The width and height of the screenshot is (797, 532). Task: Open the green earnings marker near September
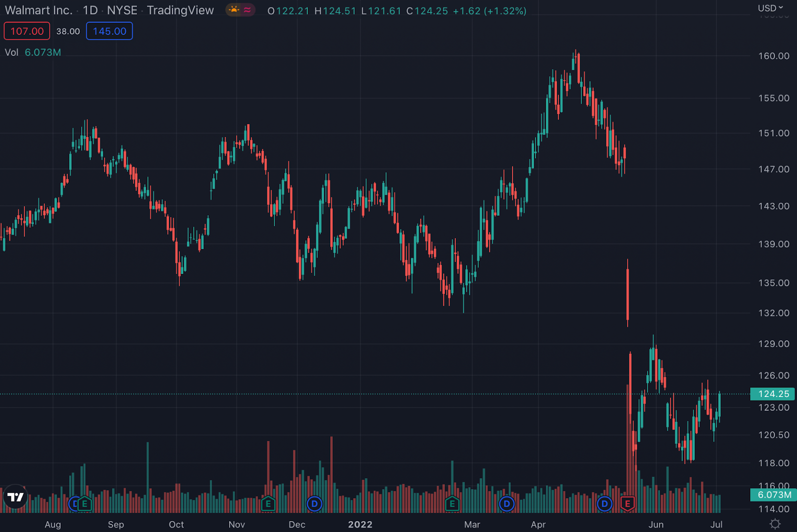(x=85, y=504)
